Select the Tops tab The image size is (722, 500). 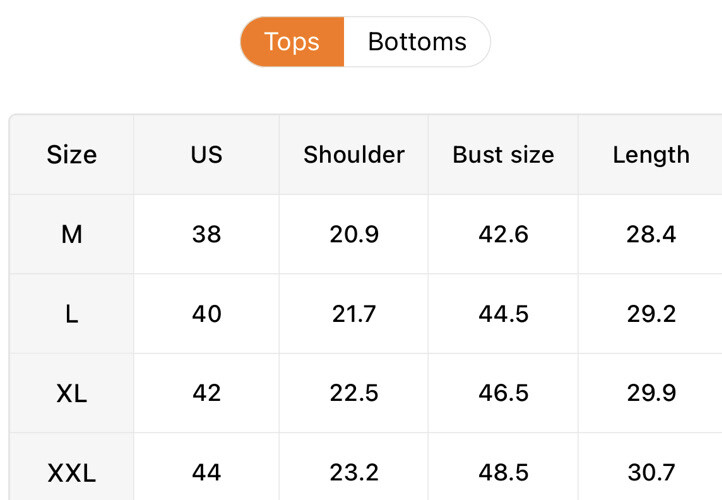pos(292,42)
